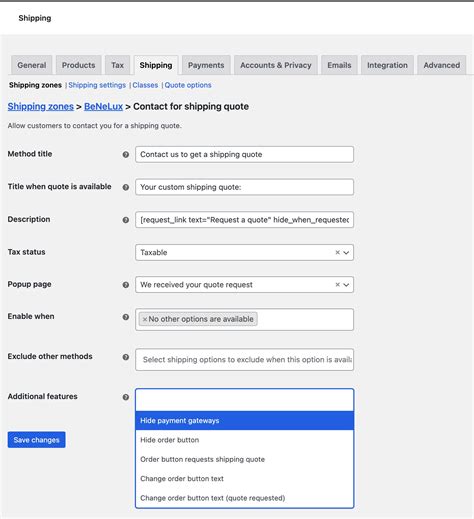The image size is (474, 519).
Task: Choose 'Order button requests shipping quote'
Action: coord(244,459)
